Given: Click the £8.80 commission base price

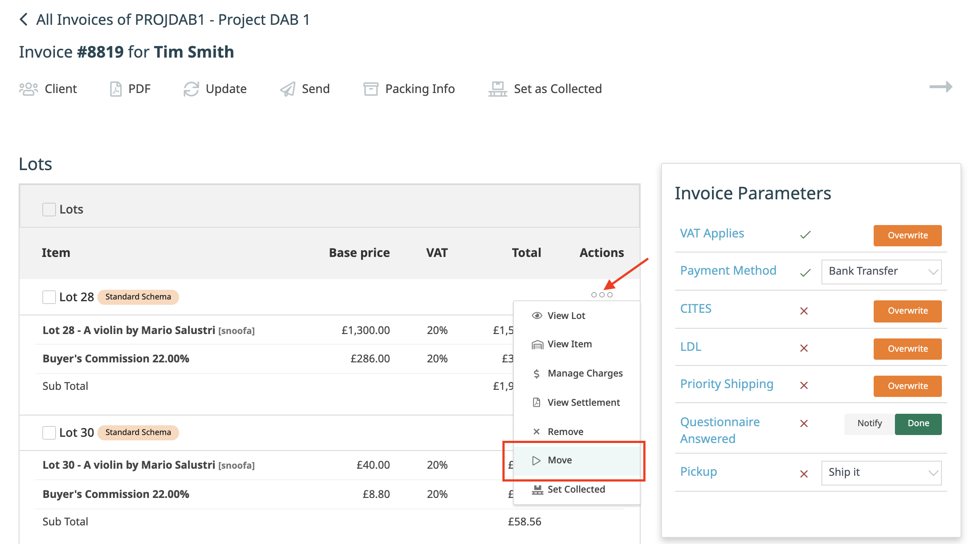Looking at the screenshot, I should click(376, 494).
